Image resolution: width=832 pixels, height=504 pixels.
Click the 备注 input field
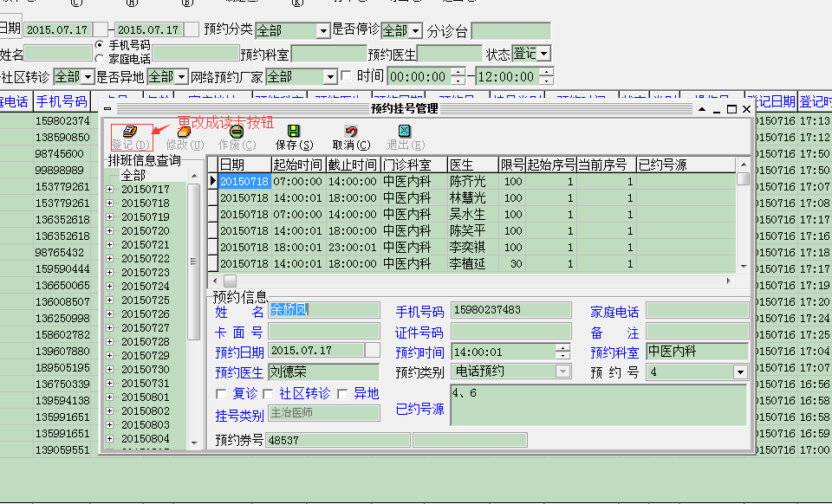697,331
